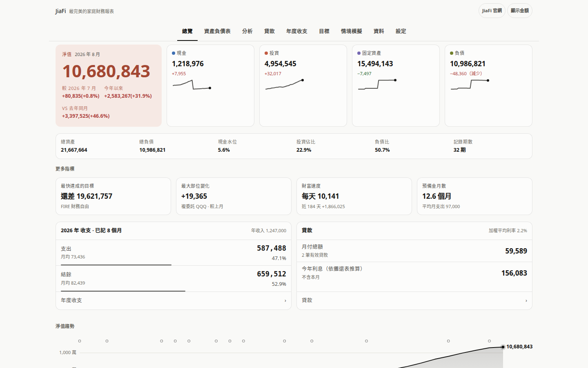Click the 今年利息 value 156,083
The height and width of the screenshot is (368, 588).
point(514,273)
